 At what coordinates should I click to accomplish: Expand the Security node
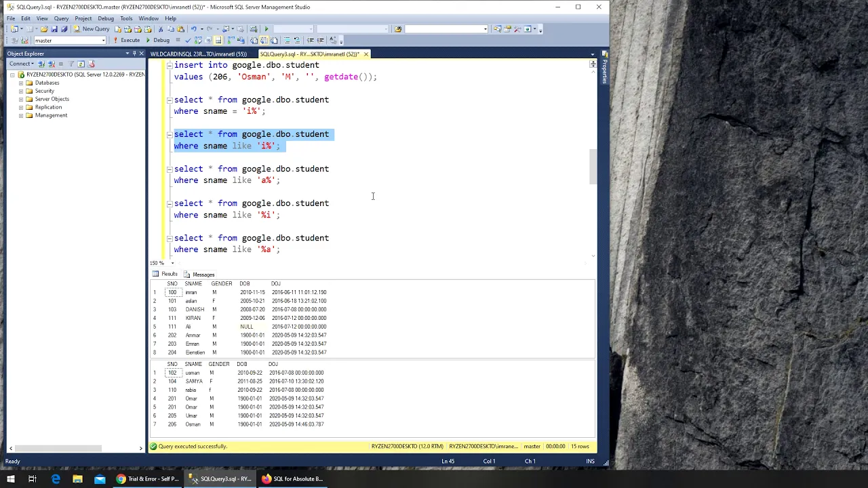click(20, 91)
